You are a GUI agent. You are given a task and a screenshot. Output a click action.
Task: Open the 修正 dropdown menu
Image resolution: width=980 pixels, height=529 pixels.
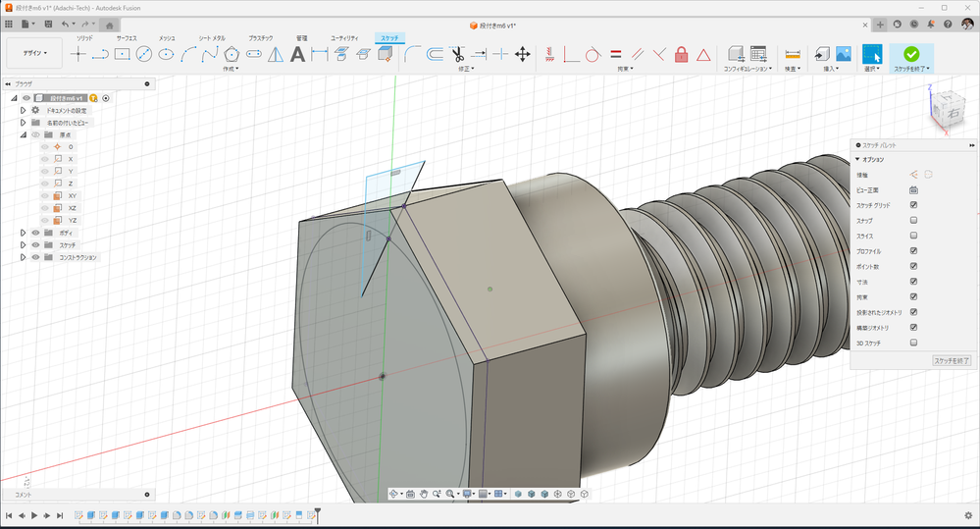466,69
